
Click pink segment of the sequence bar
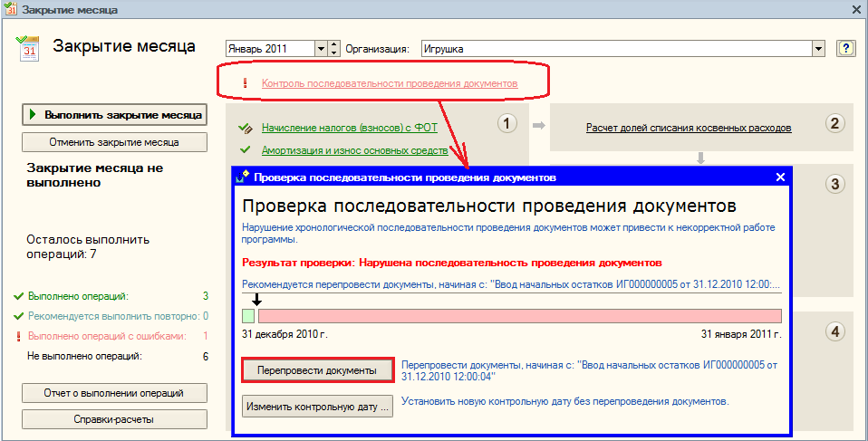(x=520, y=317)
